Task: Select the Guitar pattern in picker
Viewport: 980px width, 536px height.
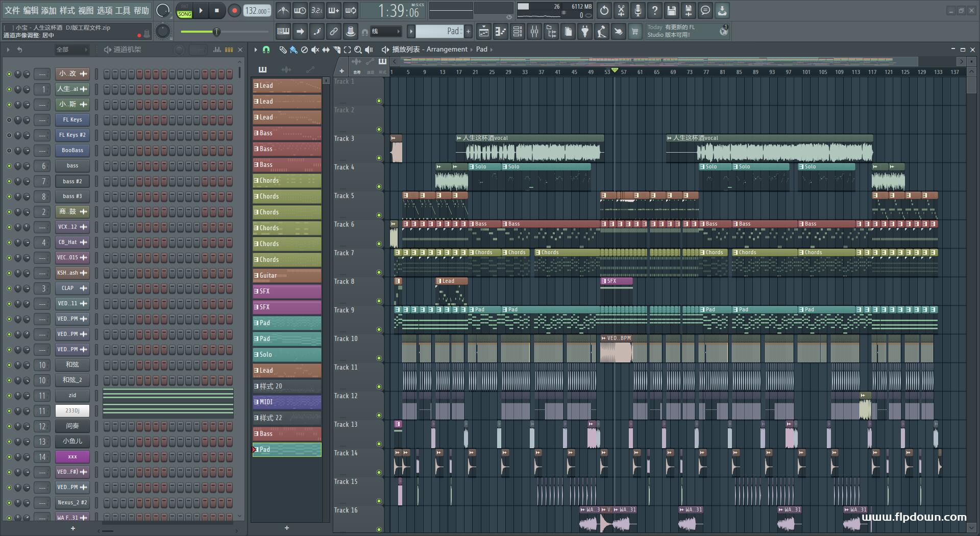Action: (287, 276)
